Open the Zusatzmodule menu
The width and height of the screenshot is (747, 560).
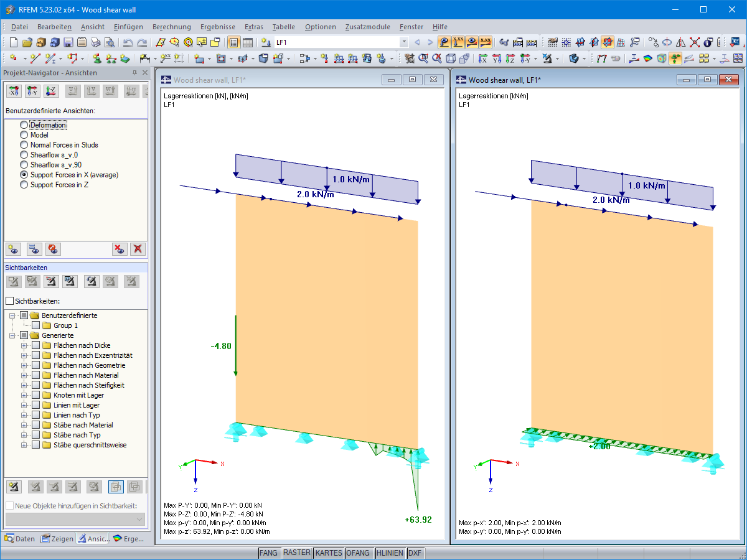click(x=368, y=27)
